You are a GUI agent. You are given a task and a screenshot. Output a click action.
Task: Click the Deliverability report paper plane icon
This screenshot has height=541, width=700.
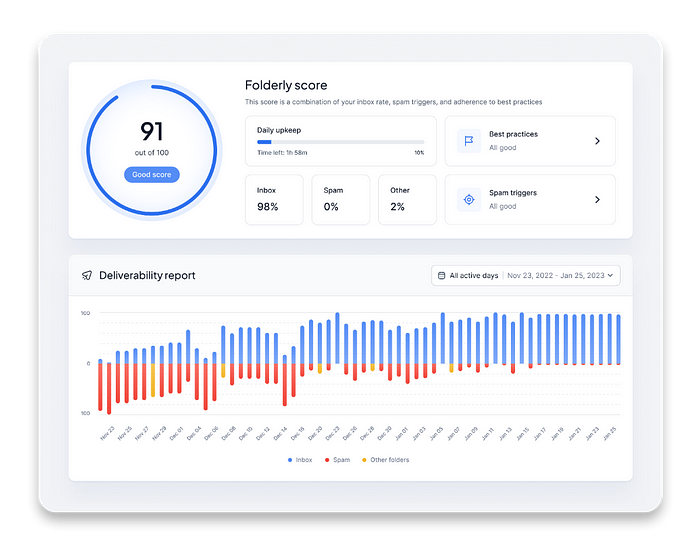coord(87,275)
